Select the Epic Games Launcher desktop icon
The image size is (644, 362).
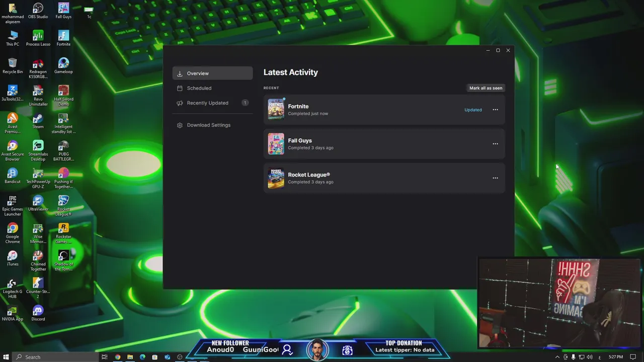click(13, 206)
